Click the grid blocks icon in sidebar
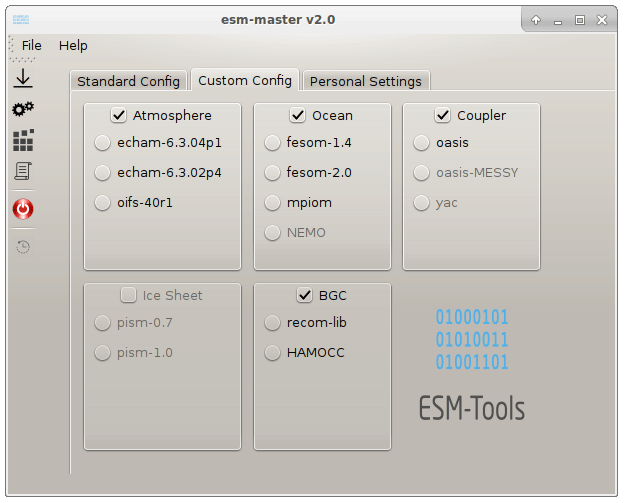This screenshot has height=503, width=624. coord(22,140)
